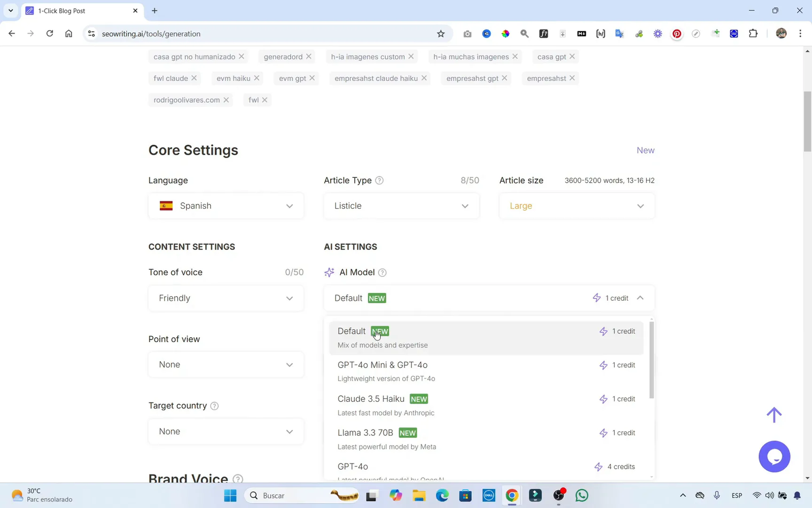Open the Article size Large dropdown
The width and height of the screenshot is (812, 508).
(x=577, y=206)
